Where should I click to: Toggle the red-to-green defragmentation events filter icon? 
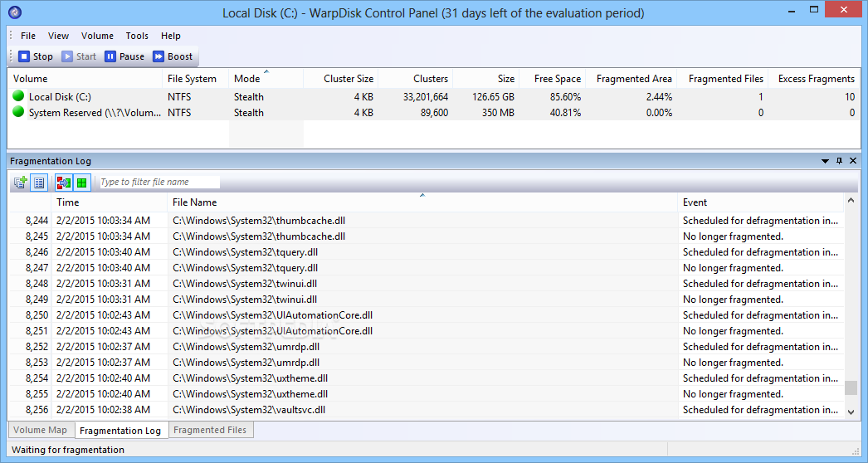64,183
